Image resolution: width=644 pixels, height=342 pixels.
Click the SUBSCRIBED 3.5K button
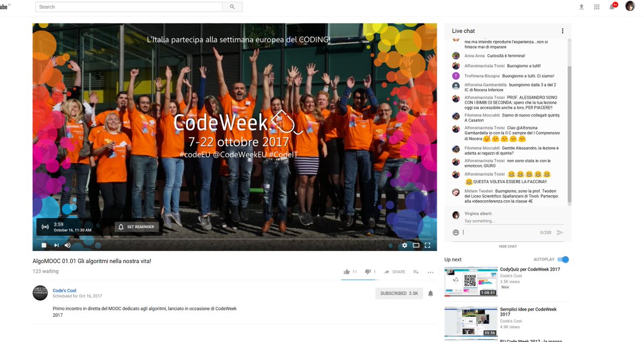[399, 294]
